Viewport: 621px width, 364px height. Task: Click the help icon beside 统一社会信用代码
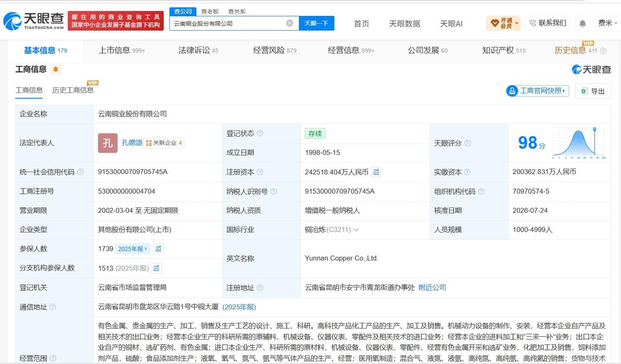81,172
